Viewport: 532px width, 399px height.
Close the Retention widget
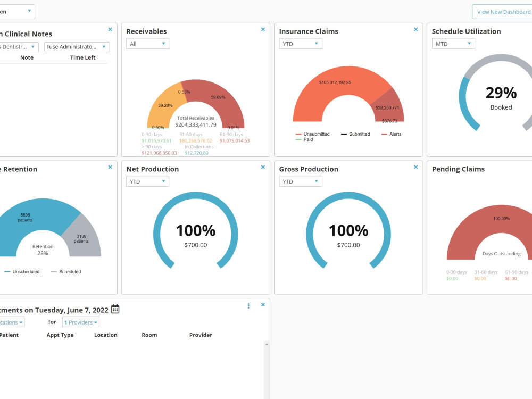point(110,167)
